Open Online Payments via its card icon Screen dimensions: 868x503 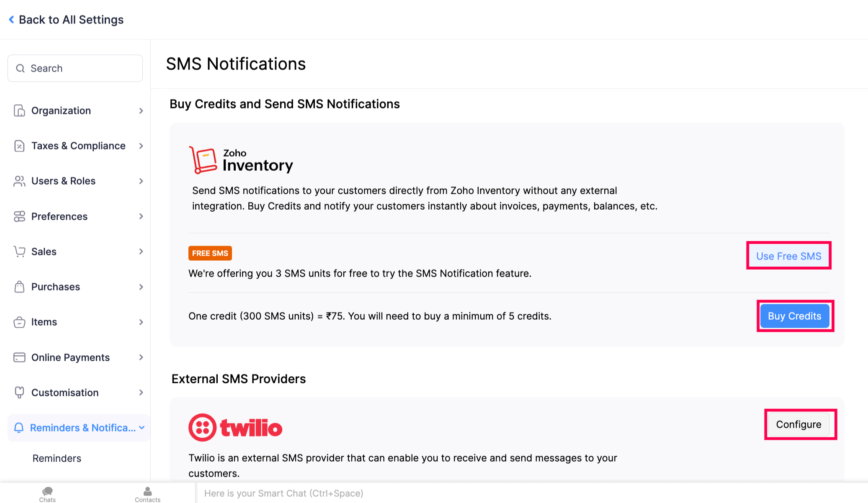tap(19, 357)
